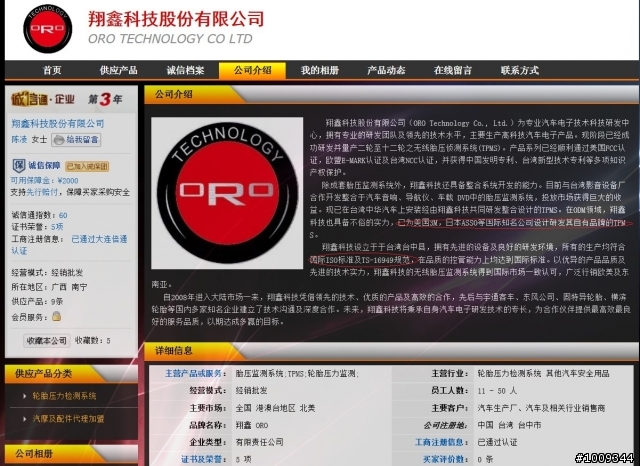This screenshot has height=466, width=640.
Task: Click the 诚信保障 shield icon
Action: [x=18, y=166]
